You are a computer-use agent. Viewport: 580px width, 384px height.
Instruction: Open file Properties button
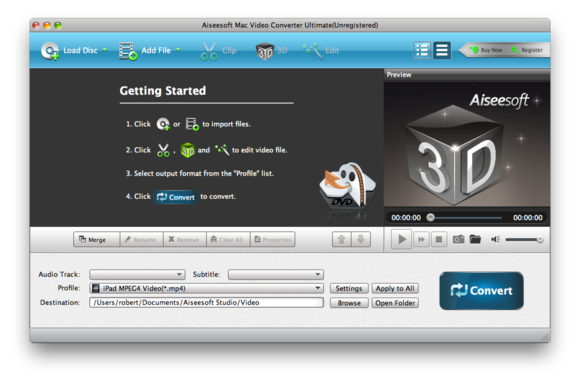point(273,240)
